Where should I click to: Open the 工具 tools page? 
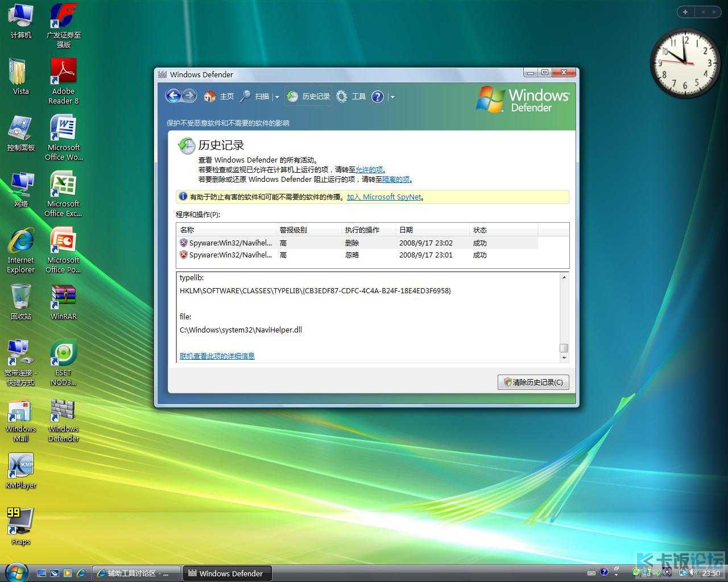point(351,97)
